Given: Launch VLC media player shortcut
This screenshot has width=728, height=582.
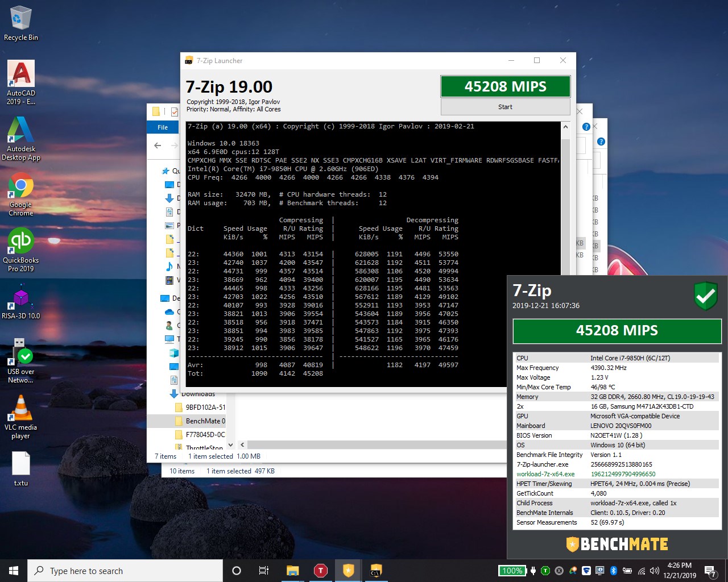Looking at the screenshot, I should click(20, 417).
